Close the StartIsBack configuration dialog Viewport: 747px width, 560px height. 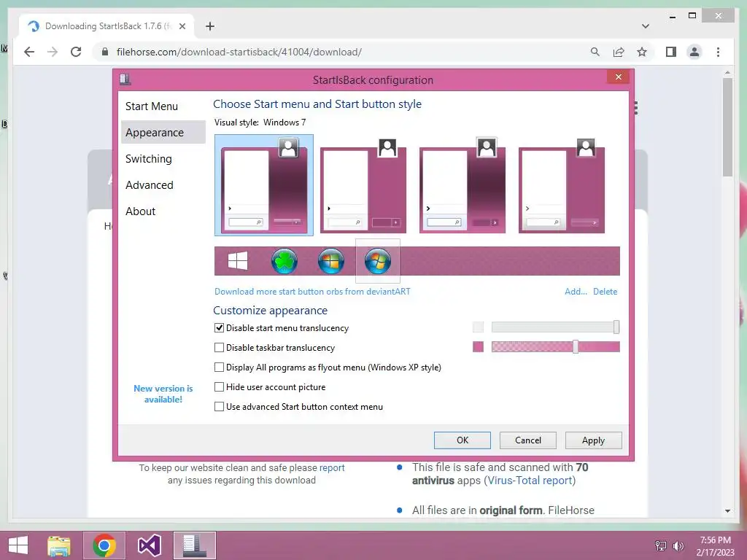(x=619, y=77)
